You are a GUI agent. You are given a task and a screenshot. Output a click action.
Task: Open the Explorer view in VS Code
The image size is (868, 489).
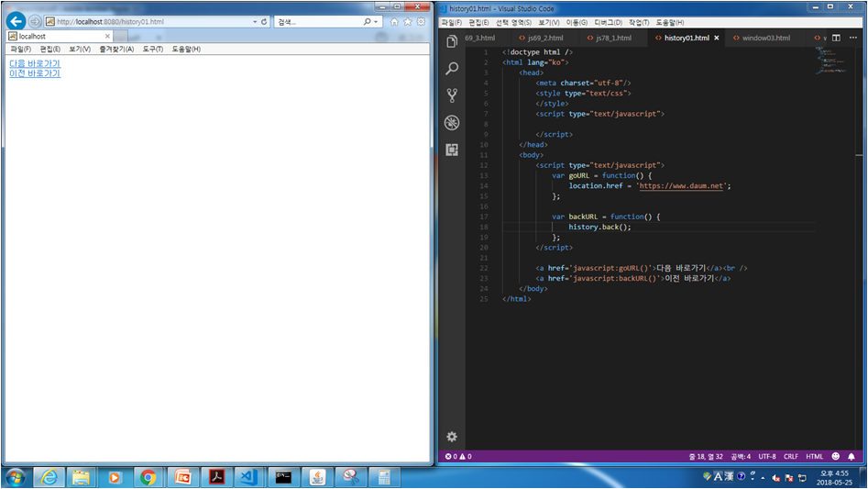point(452,41)
